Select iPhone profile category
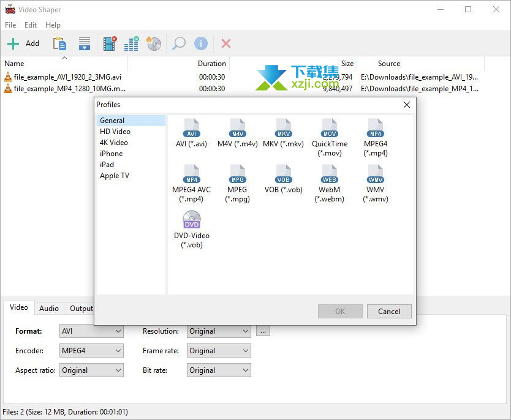511x420 pixels. (x=131, y=154)
